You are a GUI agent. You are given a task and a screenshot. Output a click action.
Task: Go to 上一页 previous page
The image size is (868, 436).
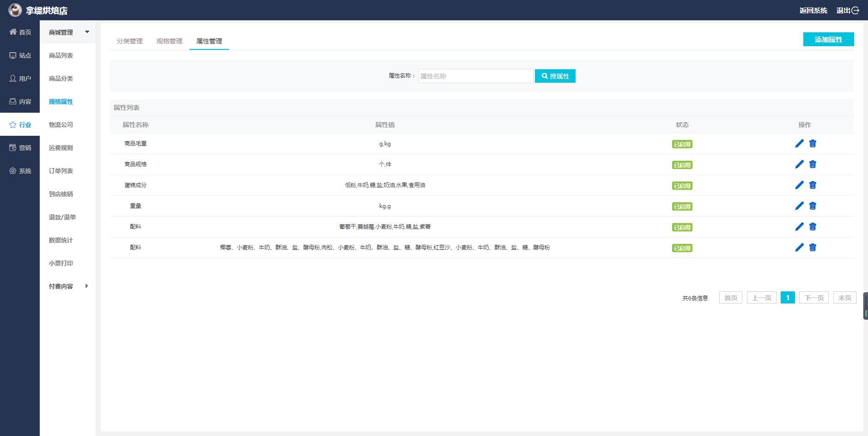pyautogui.click(x=761, y=297)
